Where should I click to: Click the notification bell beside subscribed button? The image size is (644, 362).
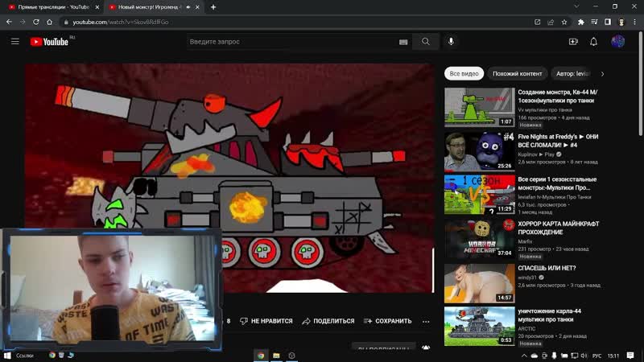(426, 348)
